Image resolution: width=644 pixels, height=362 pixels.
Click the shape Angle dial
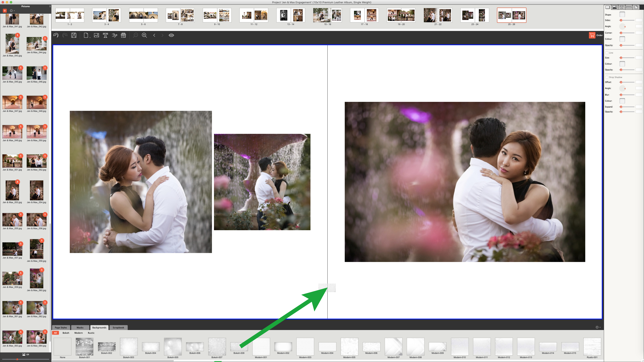tap(622, 26)
